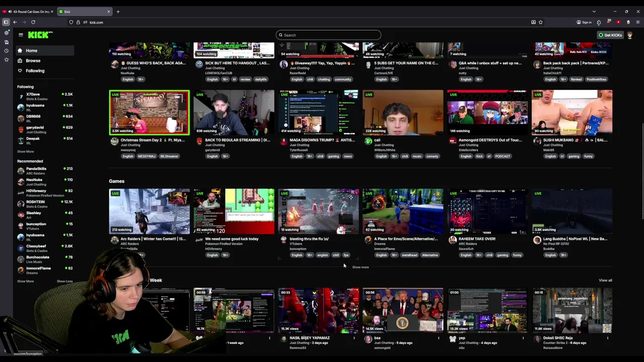The height and width of the screenshot is (362, 644).
Task: Click the IRLStreamer tag under messymaj
Action: pyautogui.click(x=169, y=156)
